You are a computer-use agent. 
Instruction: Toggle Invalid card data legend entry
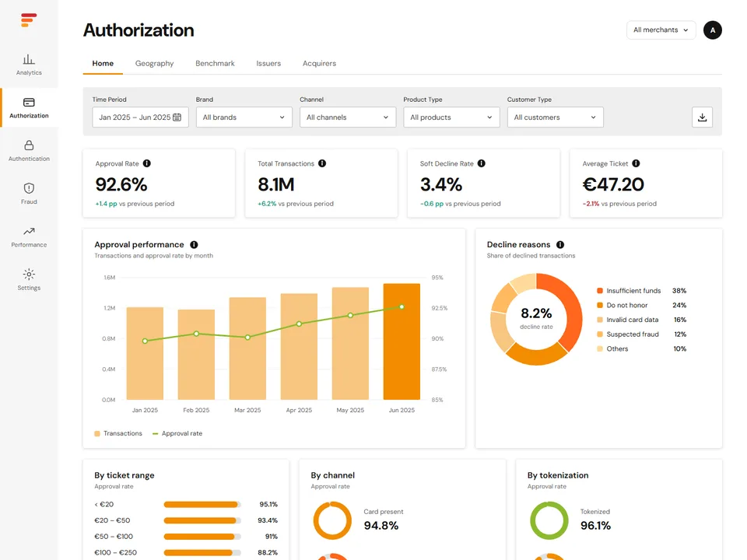coord(641,320)
